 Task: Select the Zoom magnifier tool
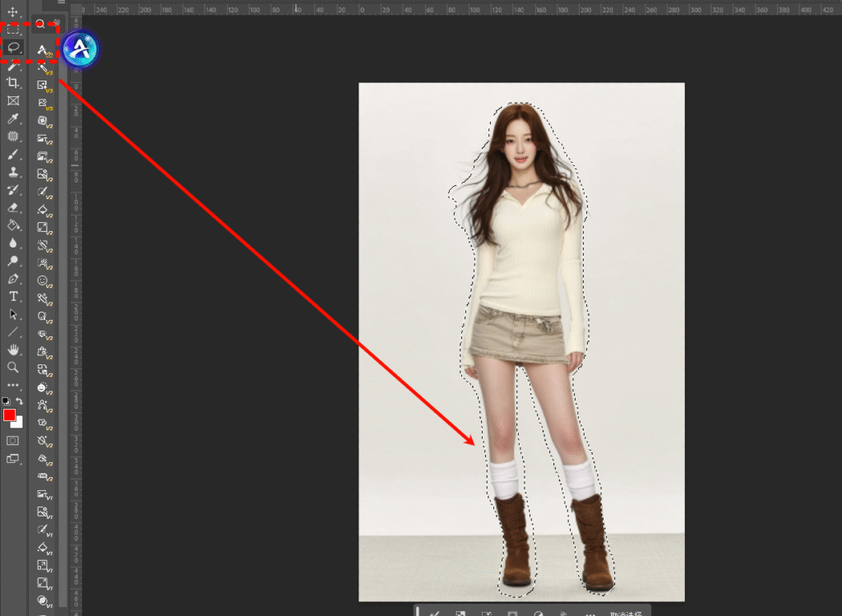13,367
